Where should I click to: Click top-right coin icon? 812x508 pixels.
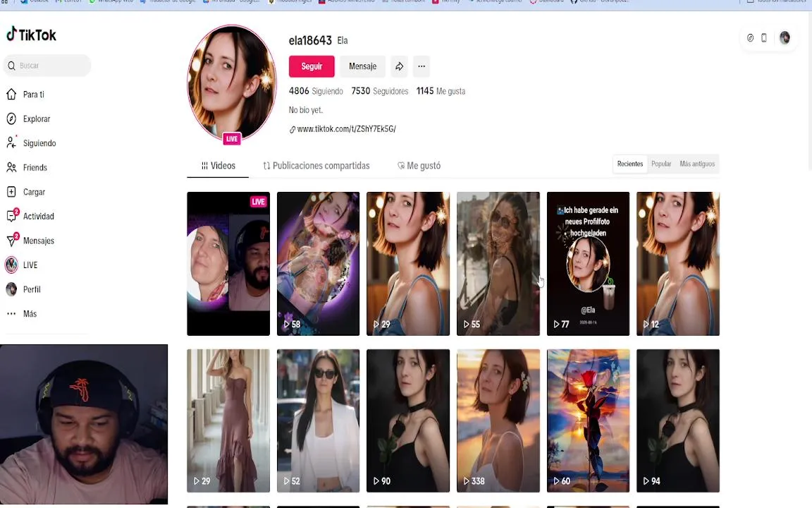click(x=750, y=38)
